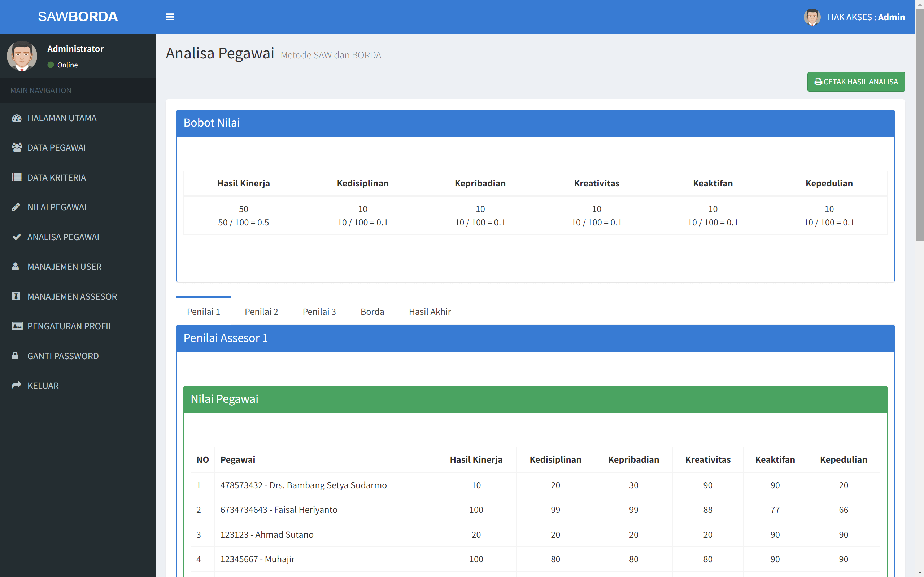
Task: Select the logout arrow icon beside KELUAR
Action: click(x=17, y=385)
